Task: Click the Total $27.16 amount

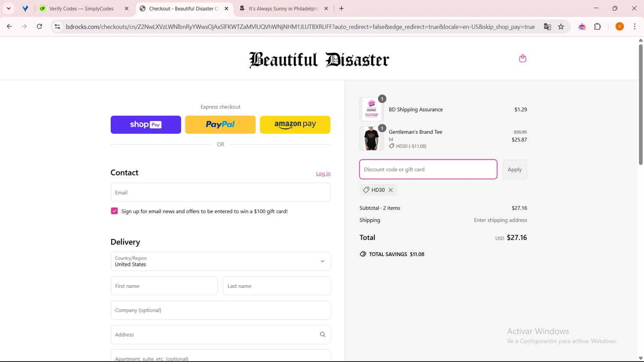Action: 516,238
